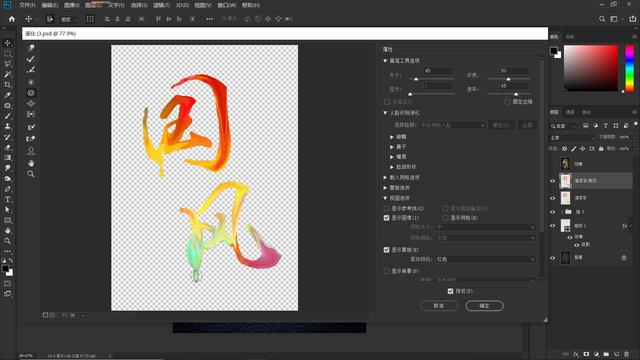Select the Face tool in Liquify
This screenshot has width=640, height=360.
coord(31,151)
